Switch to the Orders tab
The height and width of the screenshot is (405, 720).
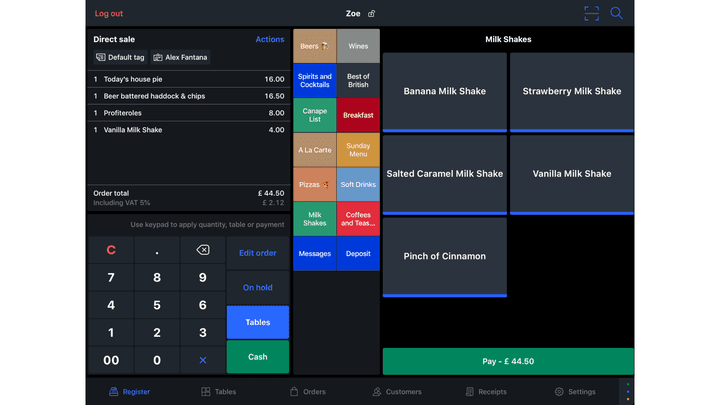tap(307, 392)
